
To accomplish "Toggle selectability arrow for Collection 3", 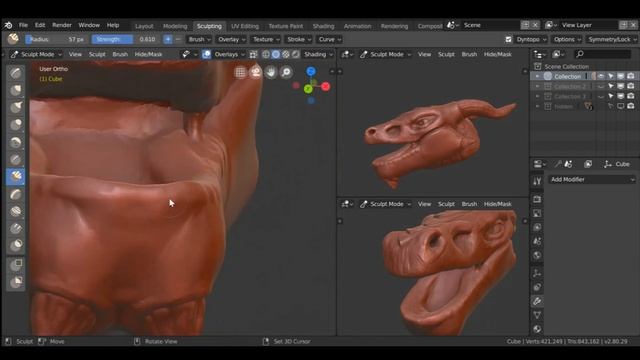I will click(611, 96).
